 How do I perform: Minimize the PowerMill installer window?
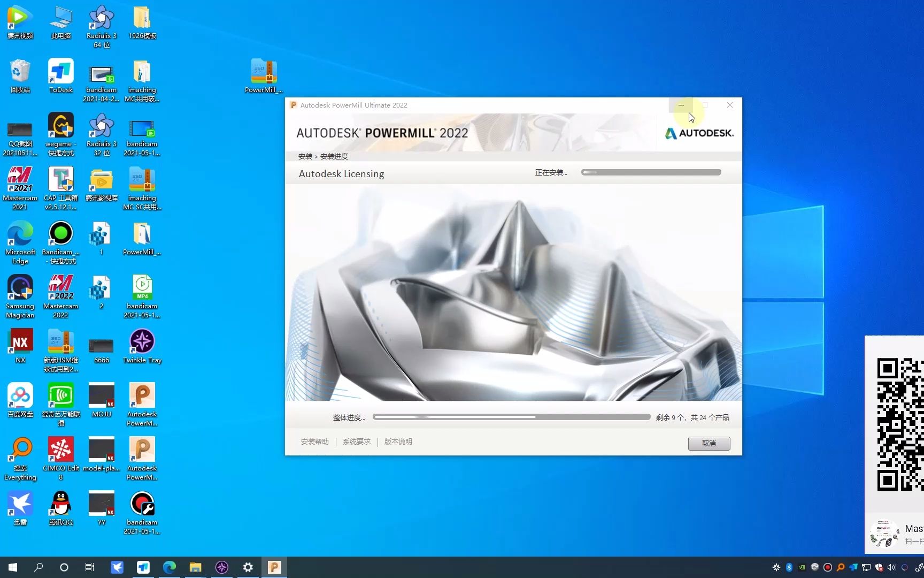(x=681, y=105)
